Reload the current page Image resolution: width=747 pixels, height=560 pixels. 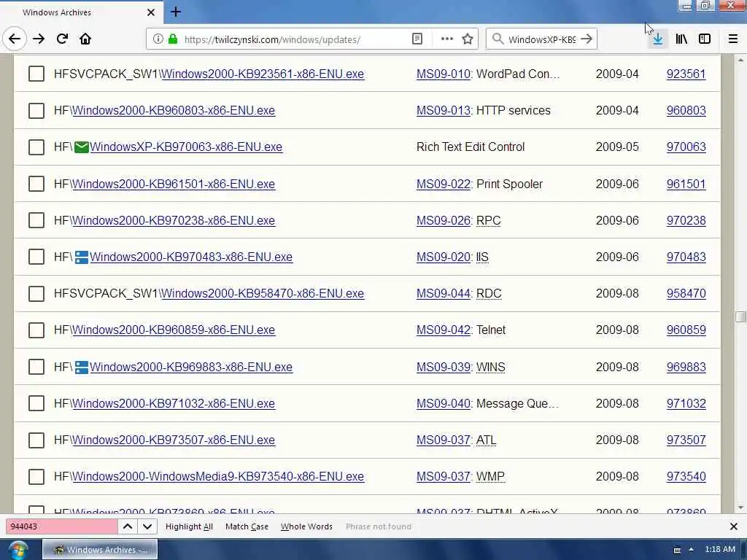(62, 39)
